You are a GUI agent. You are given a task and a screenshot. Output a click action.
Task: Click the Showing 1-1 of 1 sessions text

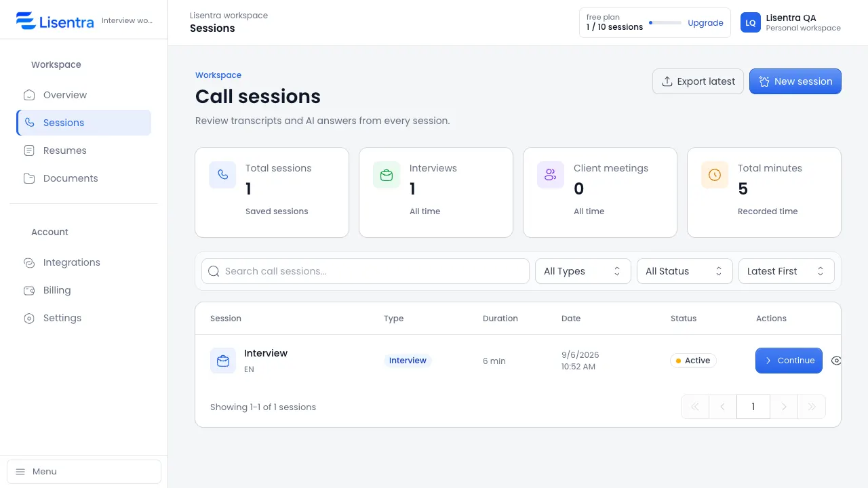click(x=263, y=407)
